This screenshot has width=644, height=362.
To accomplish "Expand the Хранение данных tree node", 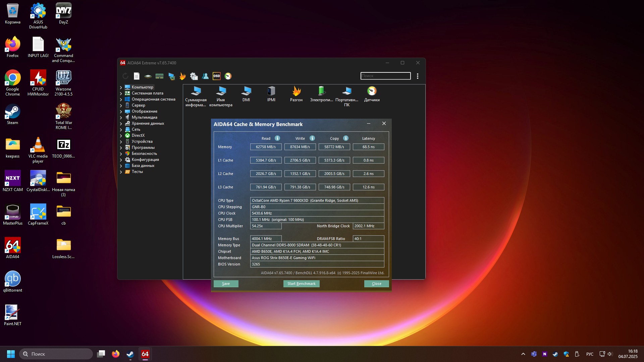I will [x=121, y=123].
